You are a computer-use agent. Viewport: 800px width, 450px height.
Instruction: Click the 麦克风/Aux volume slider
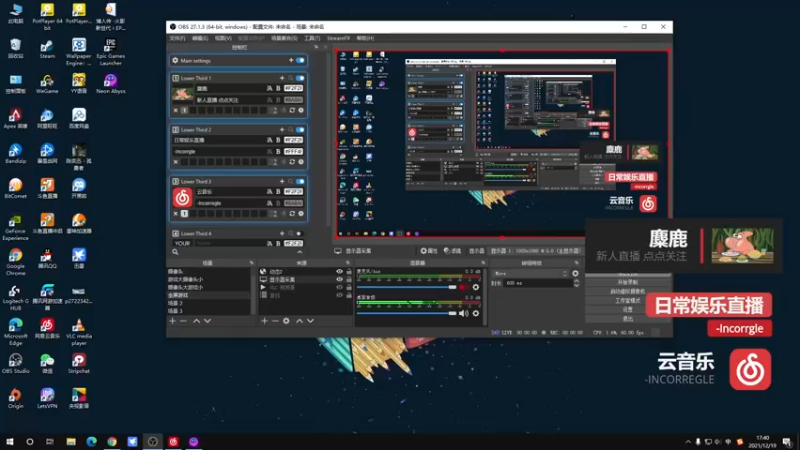(x=406, y=287)
